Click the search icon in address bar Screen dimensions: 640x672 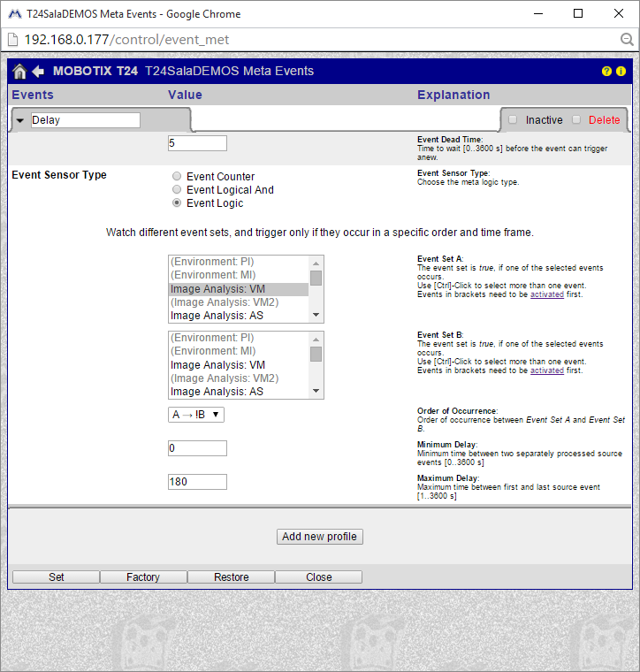[x=627, y=40]
